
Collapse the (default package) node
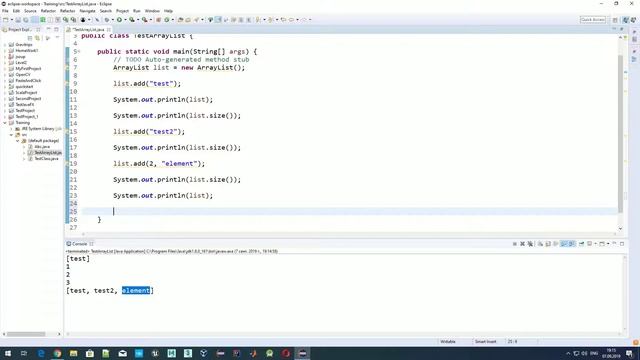pos(18,140)
